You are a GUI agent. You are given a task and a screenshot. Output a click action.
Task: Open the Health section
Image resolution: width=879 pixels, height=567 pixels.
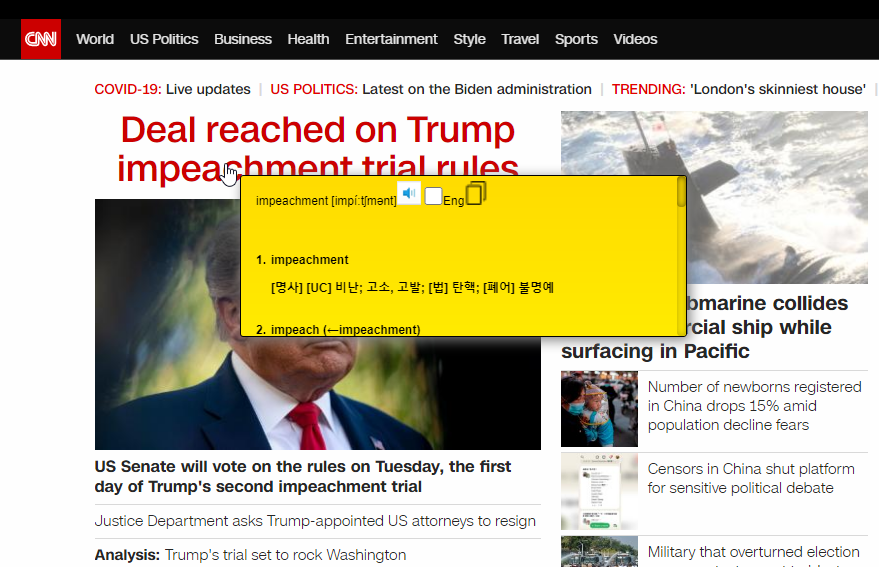point(308,39)
